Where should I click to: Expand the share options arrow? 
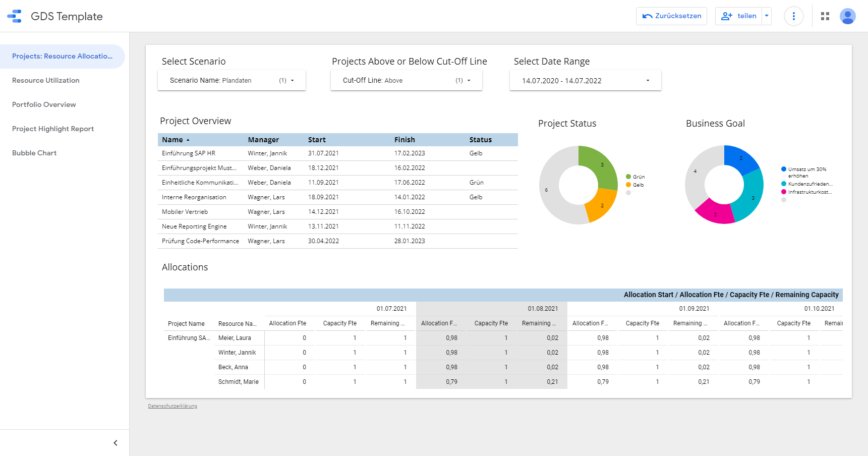[x=767, y=16]
